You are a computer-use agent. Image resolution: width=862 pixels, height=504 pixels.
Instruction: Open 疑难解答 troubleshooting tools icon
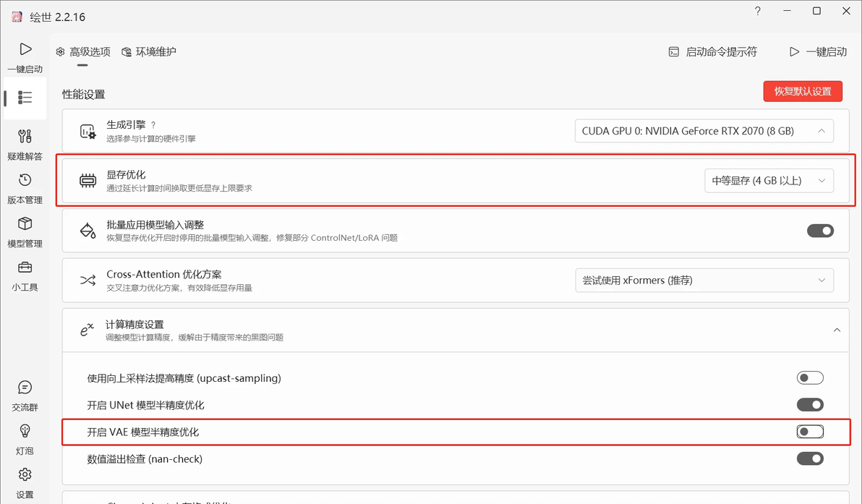[25, 137]
